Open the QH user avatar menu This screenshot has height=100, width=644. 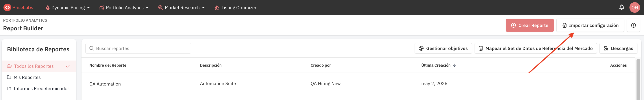[635, 7]
